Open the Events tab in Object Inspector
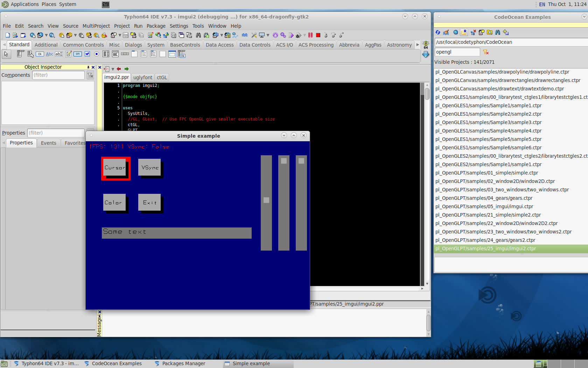The height and width of the screenshot is (368, 588). [48, 143]
